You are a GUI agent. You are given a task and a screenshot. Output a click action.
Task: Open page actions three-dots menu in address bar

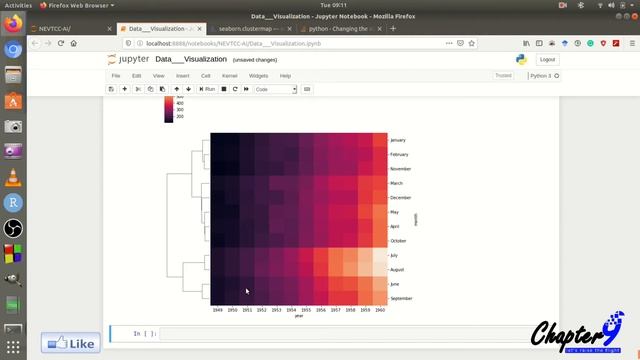449,43
